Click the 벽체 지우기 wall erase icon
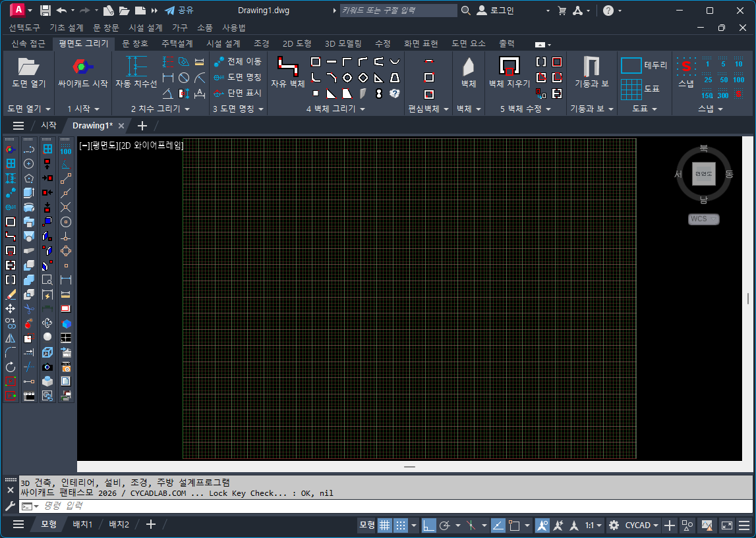The height and width of the screenshot is (538, 756). (509, 67)
